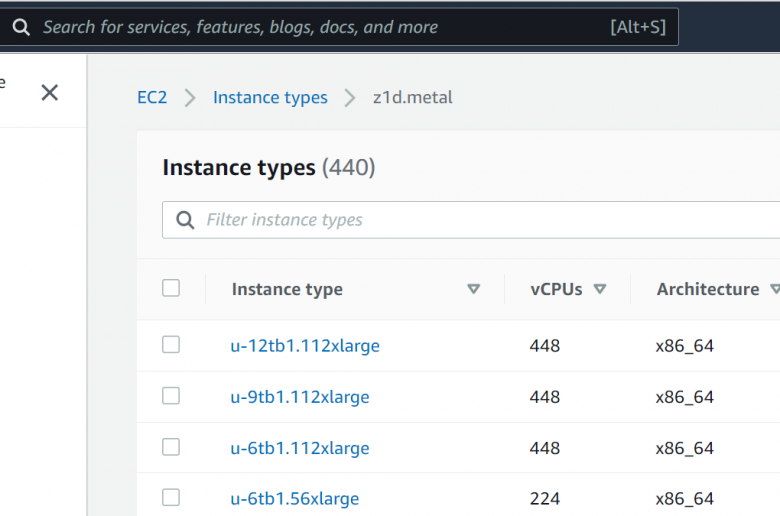Select checkbox for u-6tb1.56xlarge

(x=171, y=497)
